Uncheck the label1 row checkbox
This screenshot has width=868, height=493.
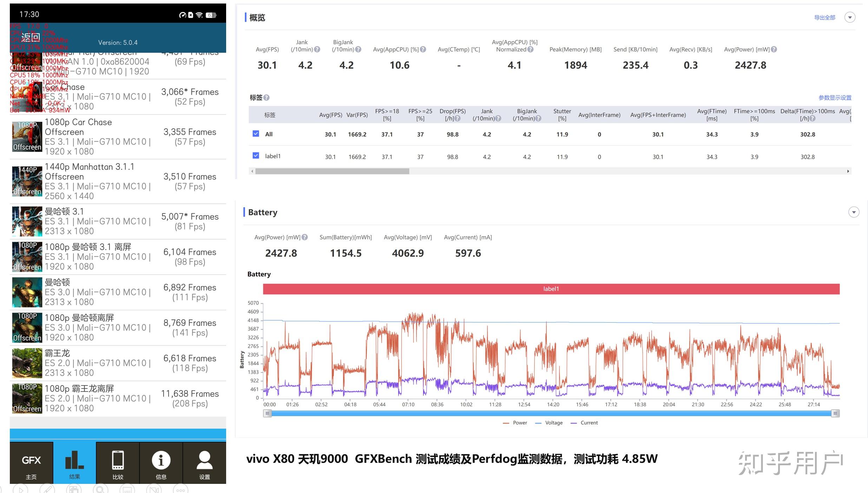pyautogui.click(x=256, y=156)
